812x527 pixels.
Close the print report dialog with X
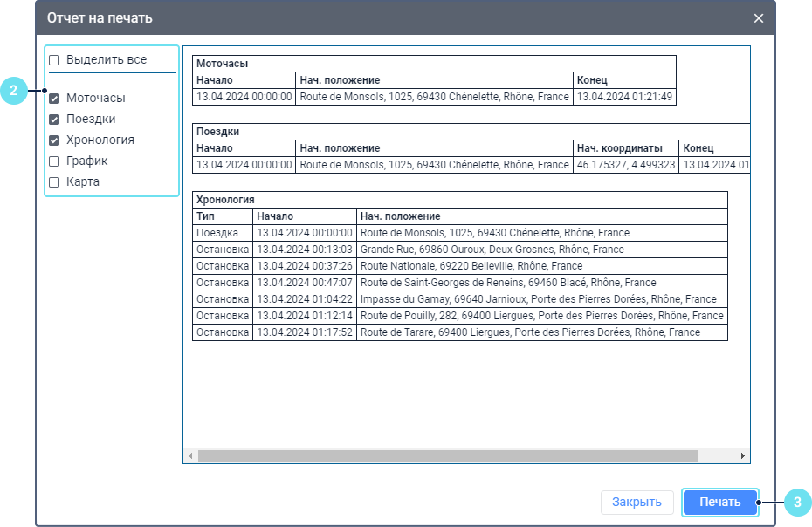tap(758, 18)
